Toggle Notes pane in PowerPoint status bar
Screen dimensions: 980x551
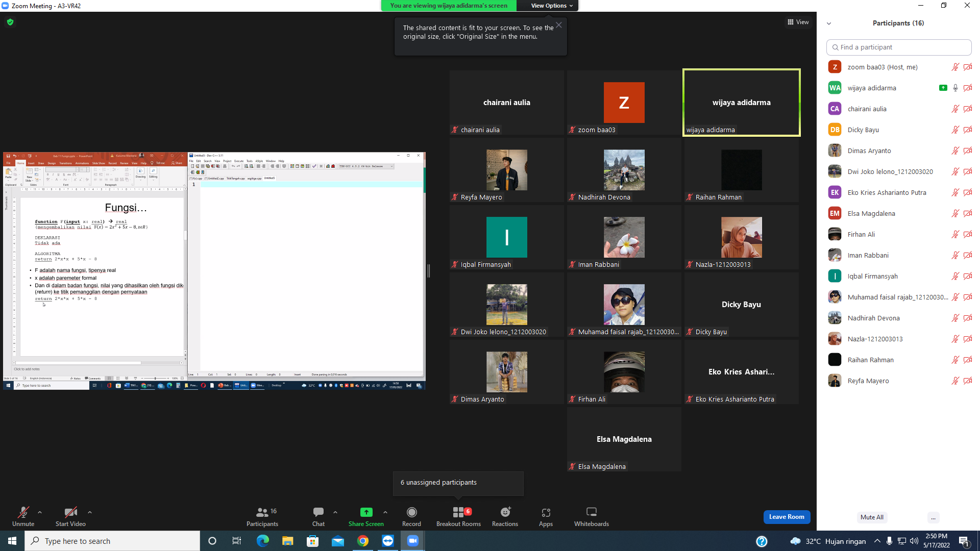76,379
